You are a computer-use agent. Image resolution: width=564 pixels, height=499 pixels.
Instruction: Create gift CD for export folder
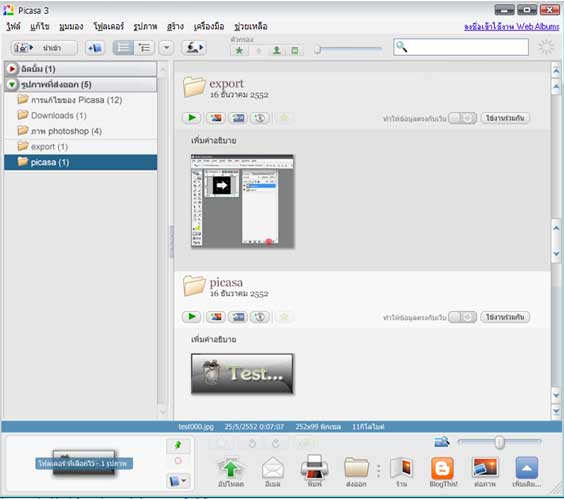[260, 118]
